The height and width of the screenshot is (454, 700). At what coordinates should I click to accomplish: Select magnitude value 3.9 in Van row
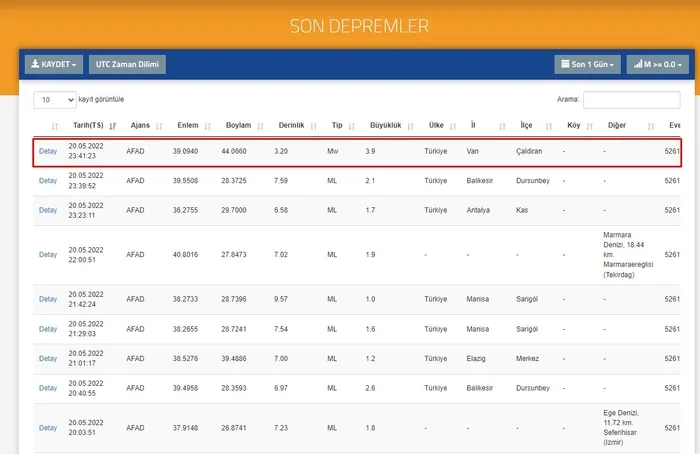pos(370,151)
